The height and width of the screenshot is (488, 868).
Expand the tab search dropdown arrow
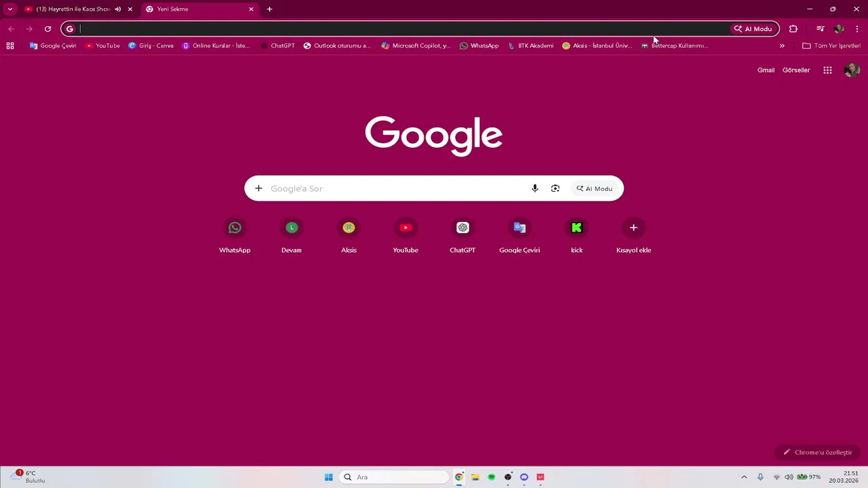tap(9, 9)
